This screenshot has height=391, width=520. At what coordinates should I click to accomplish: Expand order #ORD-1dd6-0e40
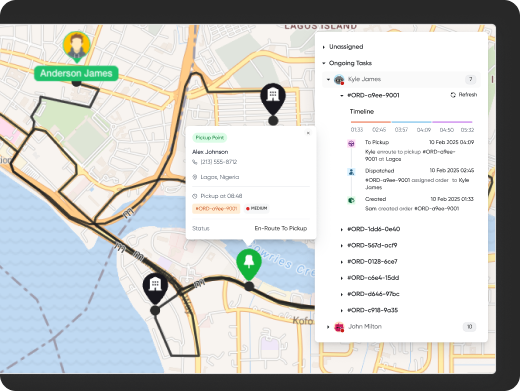pos(342,229)
